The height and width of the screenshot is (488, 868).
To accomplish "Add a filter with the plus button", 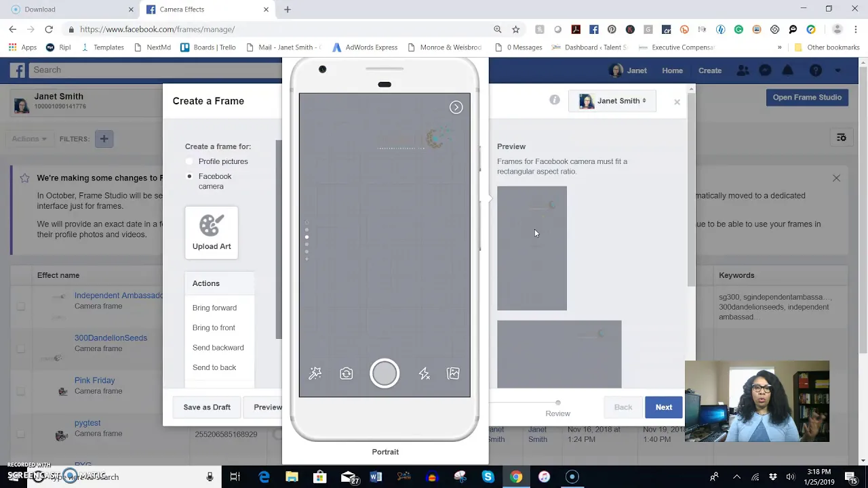I will (x=104, y=139).
